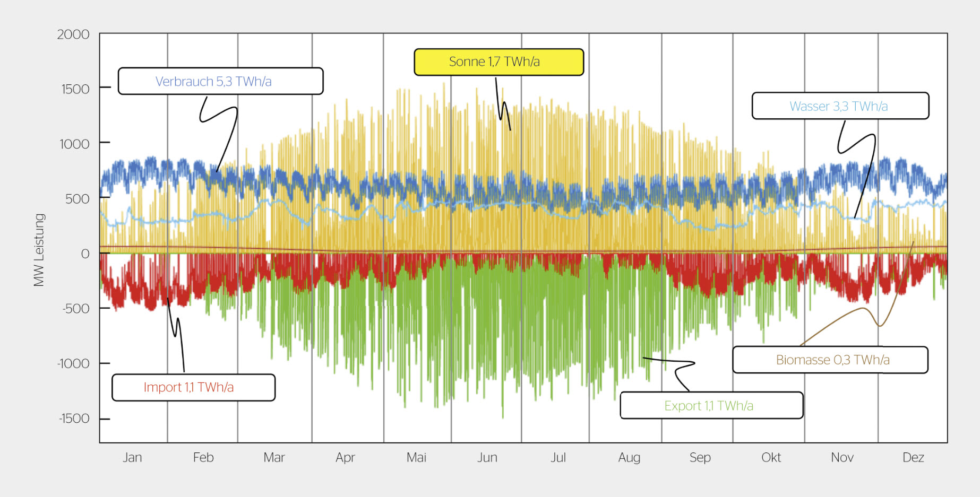Click the Okt month label

(x=771, y=457)
